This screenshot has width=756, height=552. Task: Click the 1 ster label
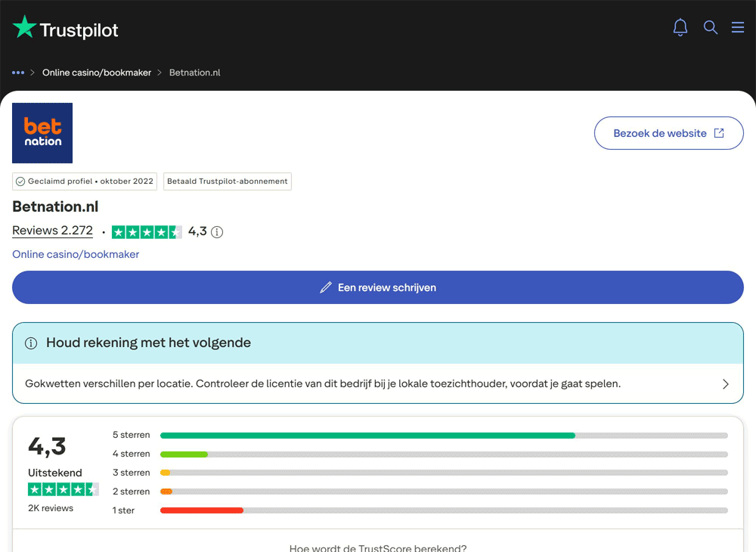[123, 510]
